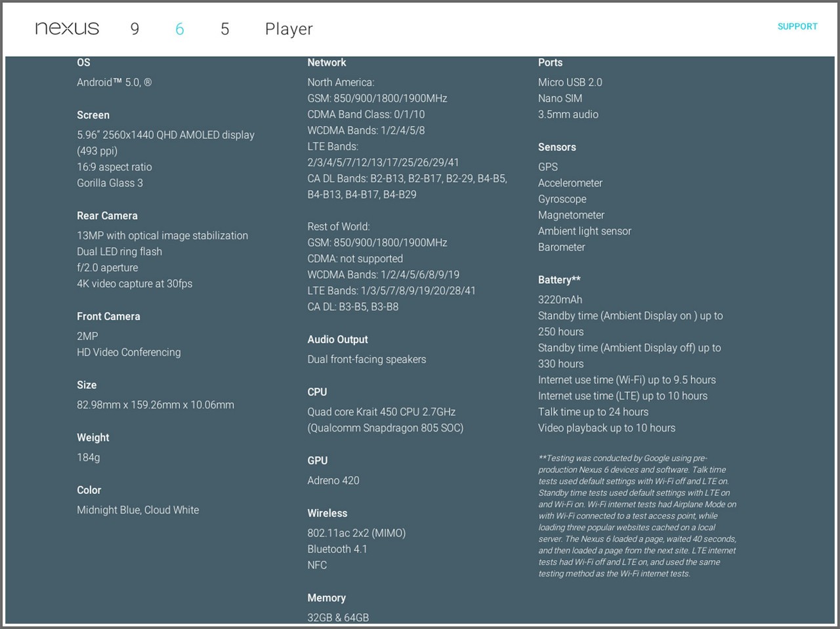
Task: Click the Weight heading
Action: click(93, 437)
